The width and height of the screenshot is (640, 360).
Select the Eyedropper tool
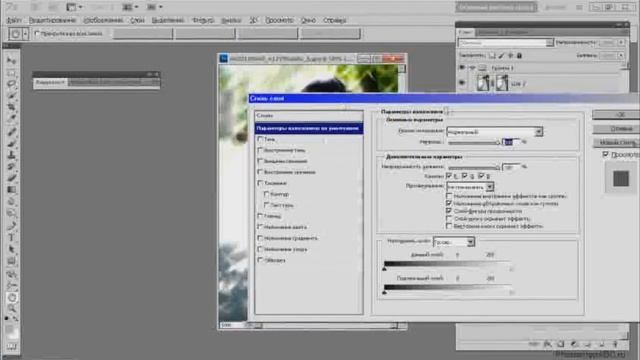click(x=11, y=119)
